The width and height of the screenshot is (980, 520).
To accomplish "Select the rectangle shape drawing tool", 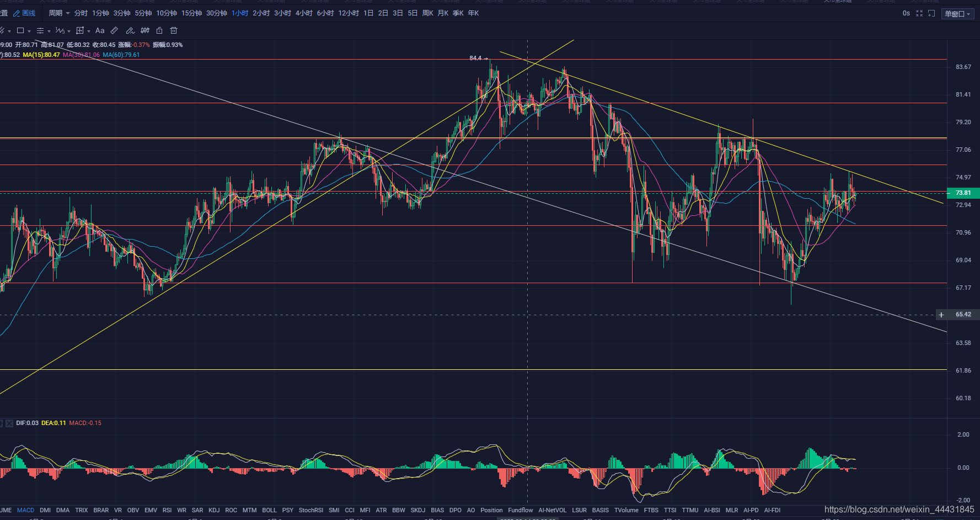I will [x=20, y=30].
